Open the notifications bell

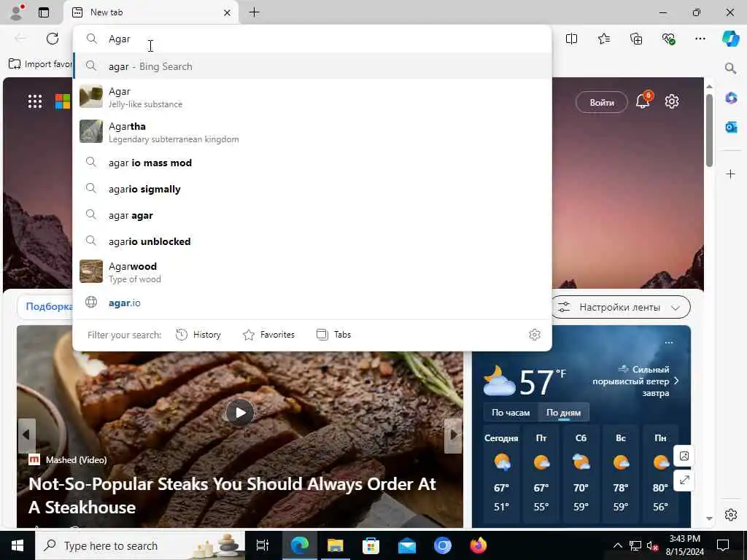click(643, 101)
